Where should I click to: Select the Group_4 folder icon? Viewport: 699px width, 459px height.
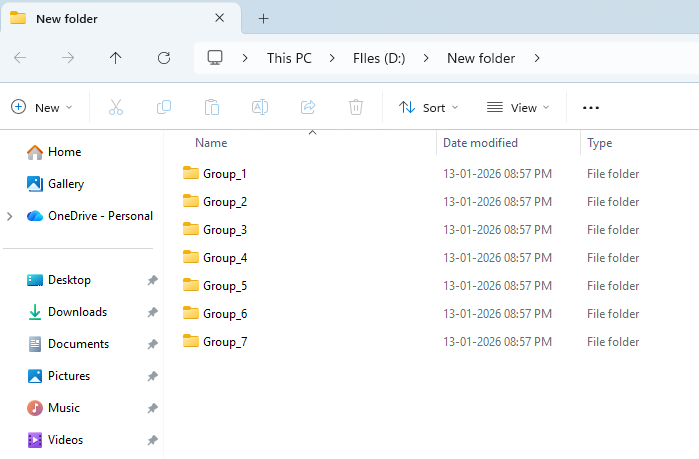pos(191,257)
